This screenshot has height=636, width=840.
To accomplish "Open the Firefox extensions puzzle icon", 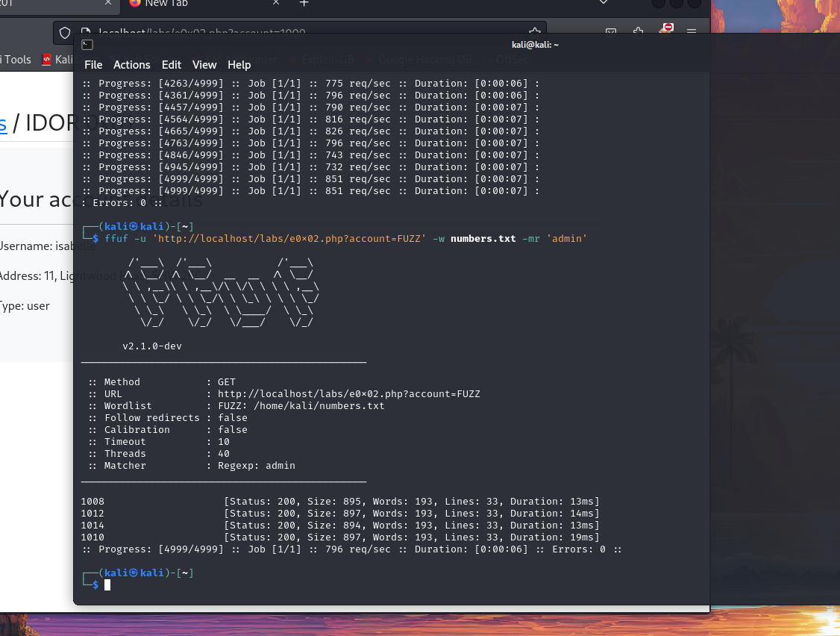I will 638,31.
